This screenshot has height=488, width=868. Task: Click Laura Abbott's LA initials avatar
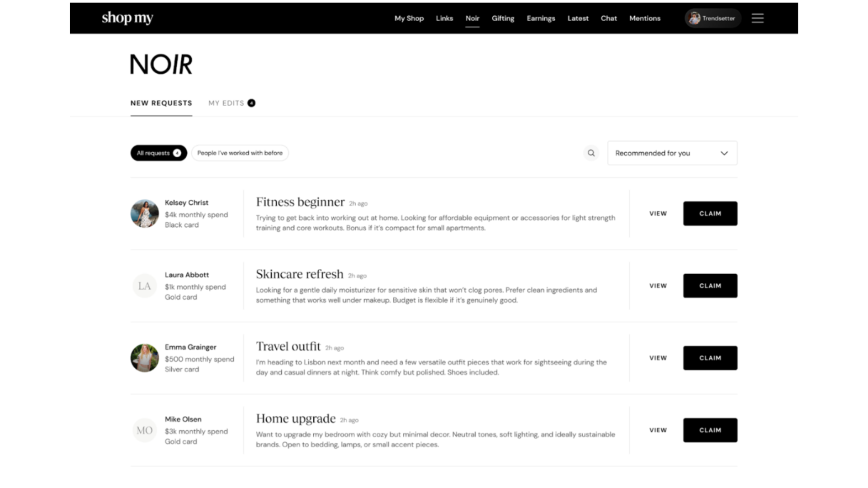point(145,286)
